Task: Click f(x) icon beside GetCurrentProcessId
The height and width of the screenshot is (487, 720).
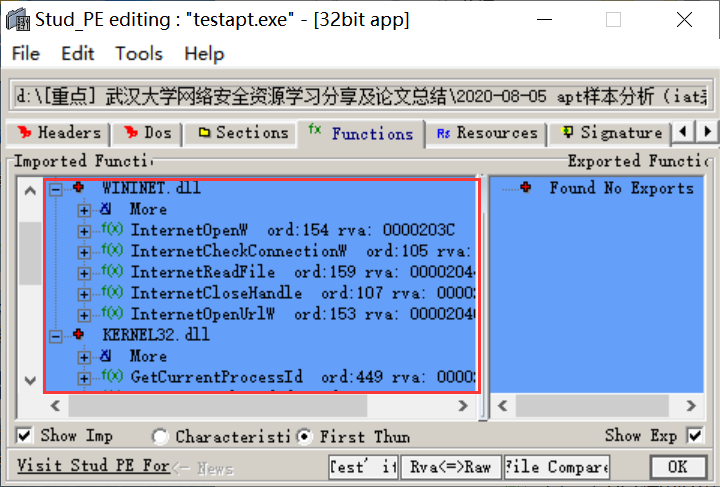Action: pos(112,375)
